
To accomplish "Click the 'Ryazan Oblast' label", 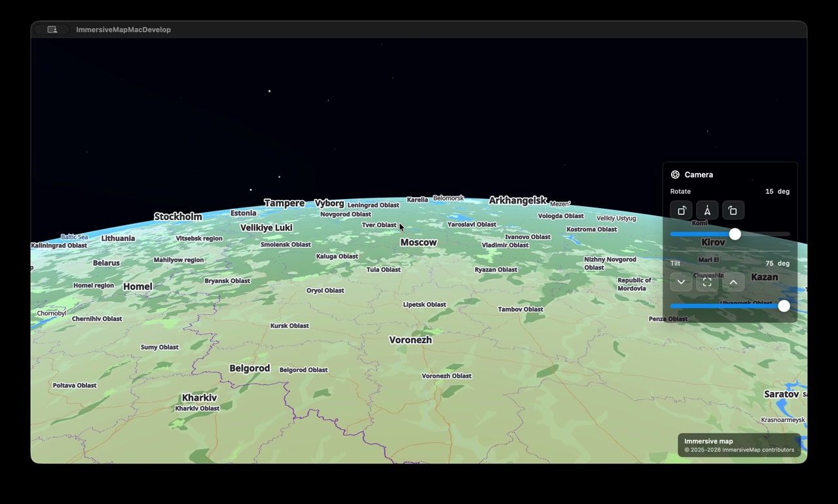I will coord(496,270).
